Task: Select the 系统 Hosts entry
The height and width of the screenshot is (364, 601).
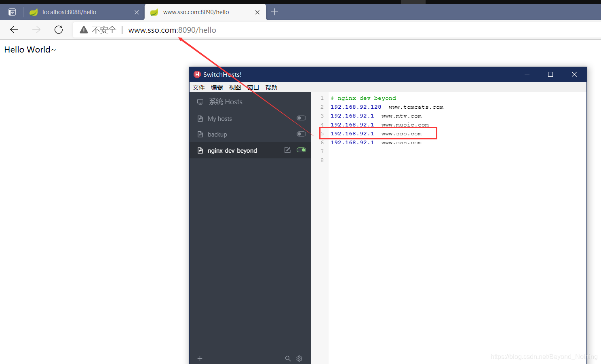Action: click(250, 102)
